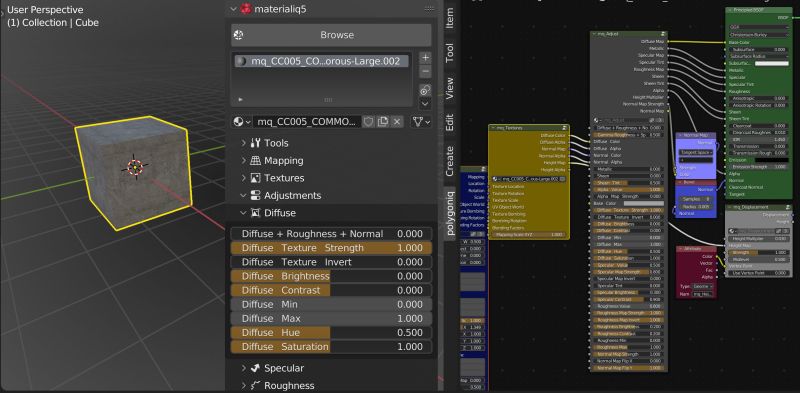The width and height of the screenshot is (800, 393).
Task: Duplicate the material with the new-copy icon
Action: 383,122
